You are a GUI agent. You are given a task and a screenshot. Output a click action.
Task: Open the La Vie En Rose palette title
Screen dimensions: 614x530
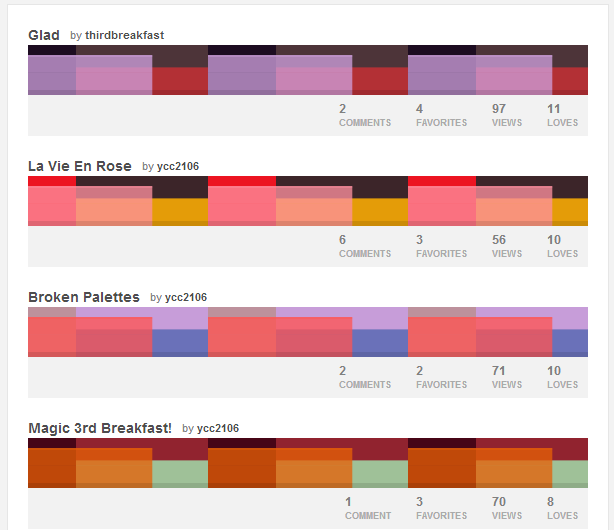(x=79, y=166)
